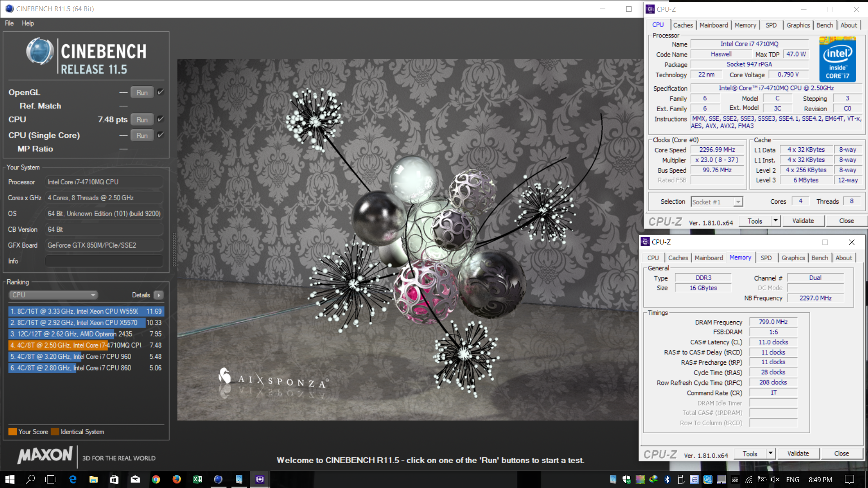Select the AMD Opteron 2435 ranking row
Viewport: 868px width, 488px height.
[x=86, y=334]
